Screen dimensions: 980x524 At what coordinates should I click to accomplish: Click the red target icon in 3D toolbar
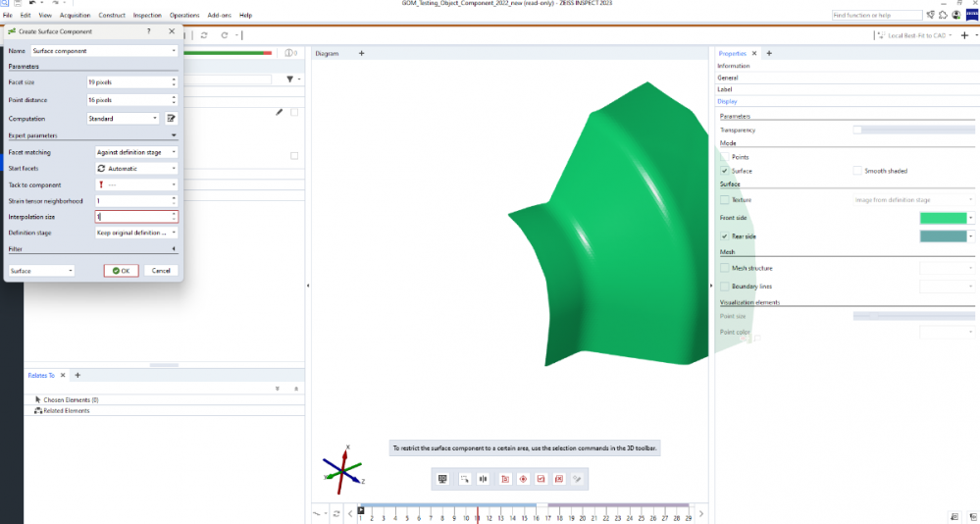tap(523, 479)
